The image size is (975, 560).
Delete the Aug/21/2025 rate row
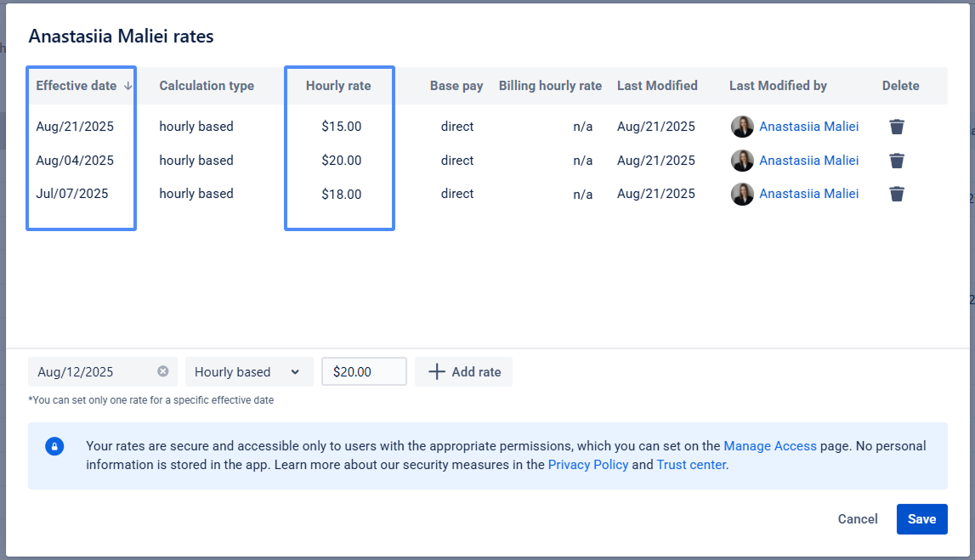(x=897, y=127)
